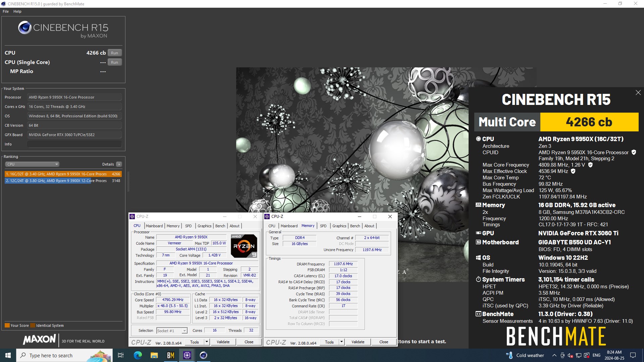Click the muted volume tray icon
644x362 pixels.
pyautogui.click(x=570, y=355)
